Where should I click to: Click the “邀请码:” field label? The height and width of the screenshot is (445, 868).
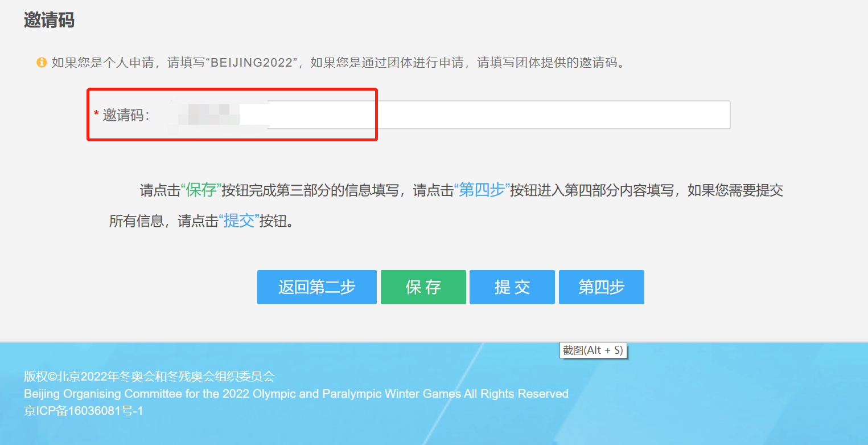pyautogui.click(x=126, y=115)
